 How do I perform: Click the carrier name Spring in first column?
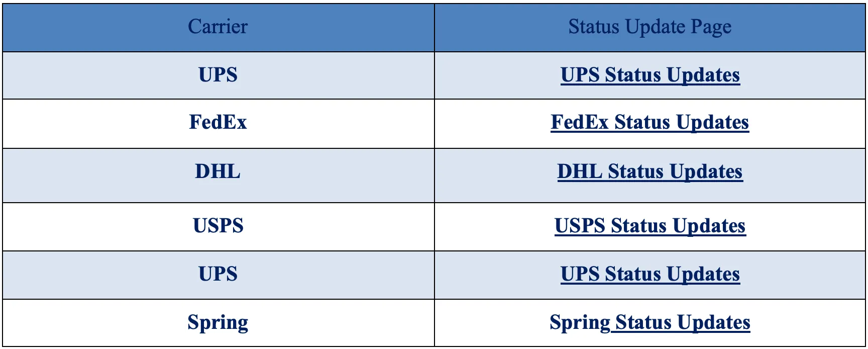(218, 323)
